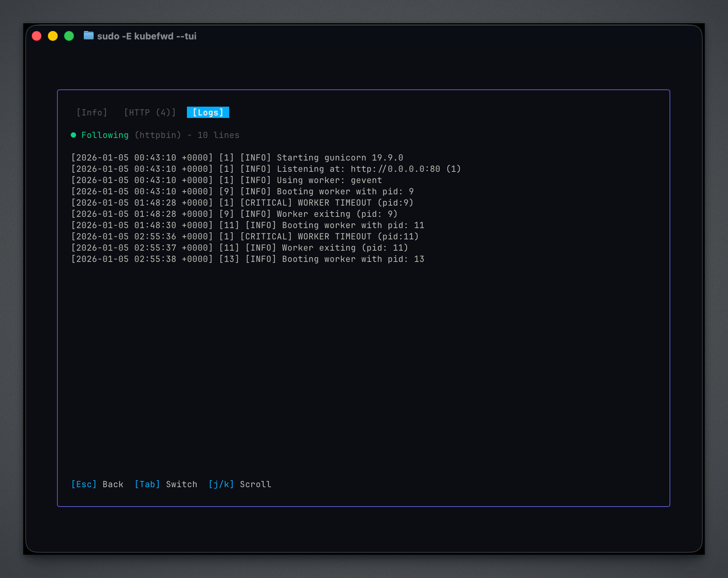
Task: Click the sudo -E kubefwd --tui window title
Action: click(147, 36)
